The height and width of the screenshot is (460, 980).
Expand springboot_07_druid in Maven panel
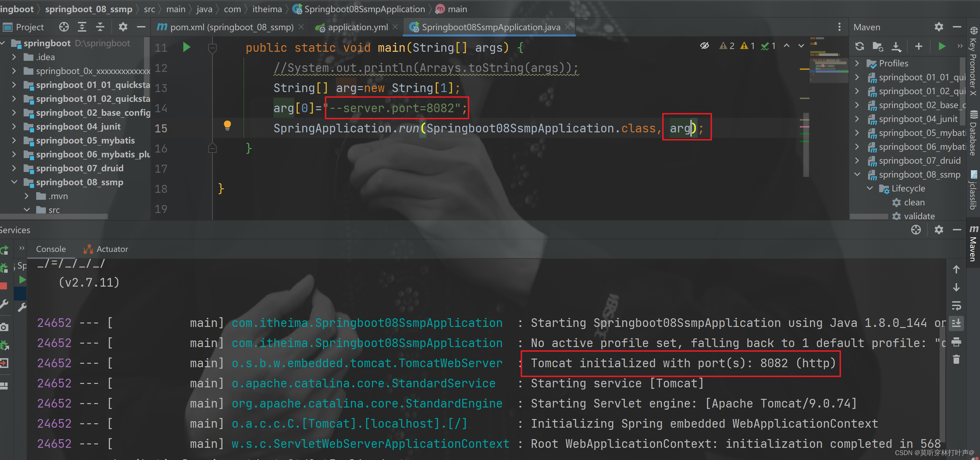(x=857, y=161)
